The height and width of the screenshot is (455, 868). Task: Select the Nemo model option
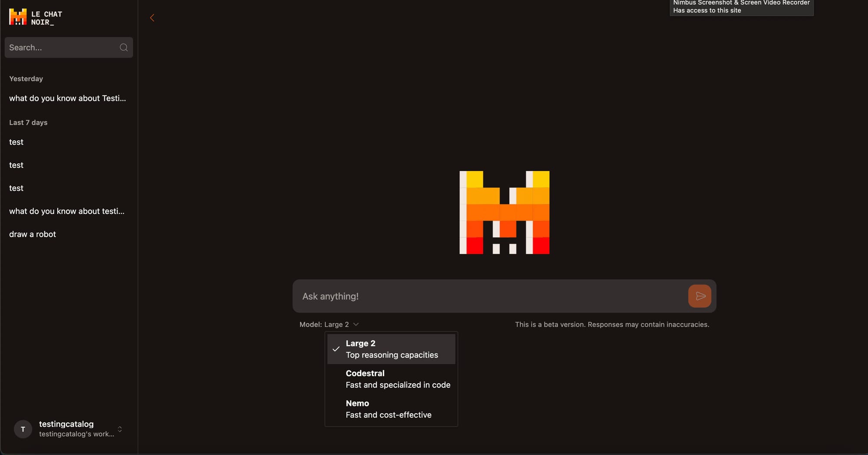(x=391, y=409)
